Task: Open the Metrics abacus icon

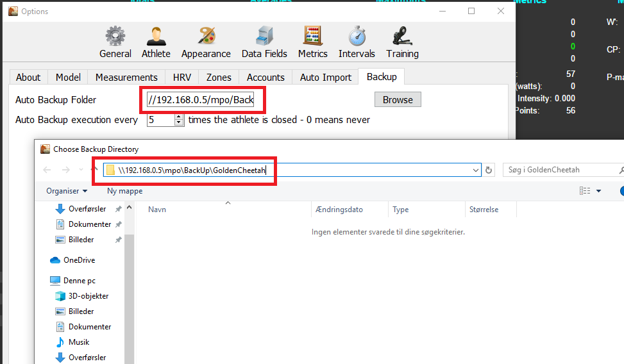Action: click(x=313, y=36)
